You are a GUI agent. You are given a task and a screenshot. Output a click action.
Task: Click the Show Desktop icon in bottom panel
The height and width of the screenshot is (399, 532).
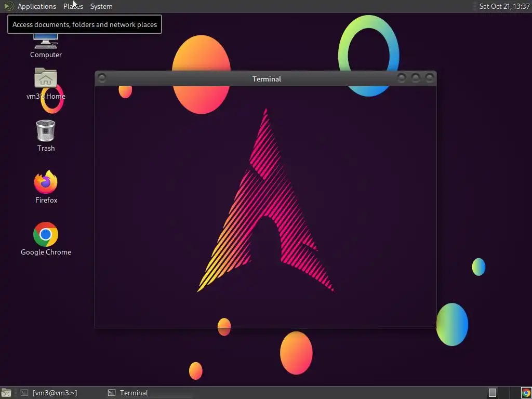6,393
